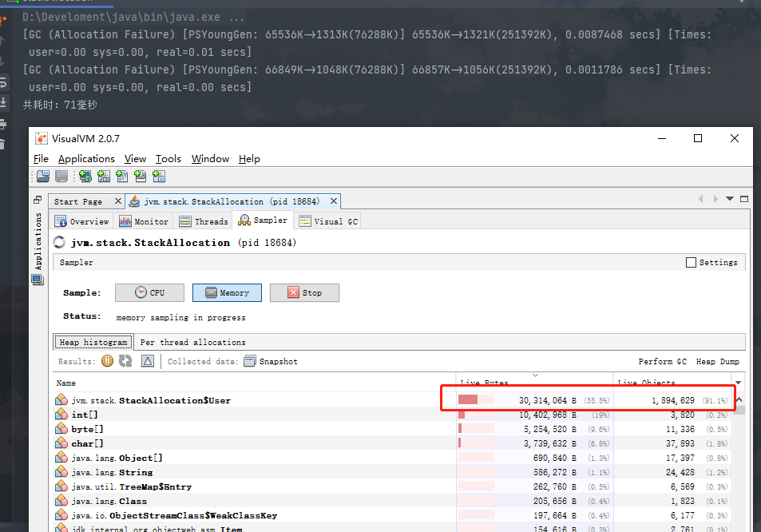Tick the Settings checkbox in Sampler panel
The width and height of the screenshot is (761, 532).
coord(691,262)
